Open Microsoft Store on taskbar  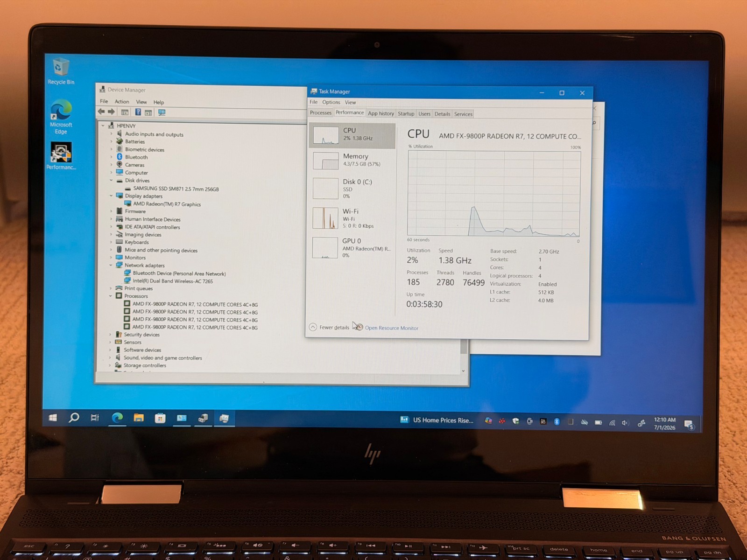tap(160, 418)
